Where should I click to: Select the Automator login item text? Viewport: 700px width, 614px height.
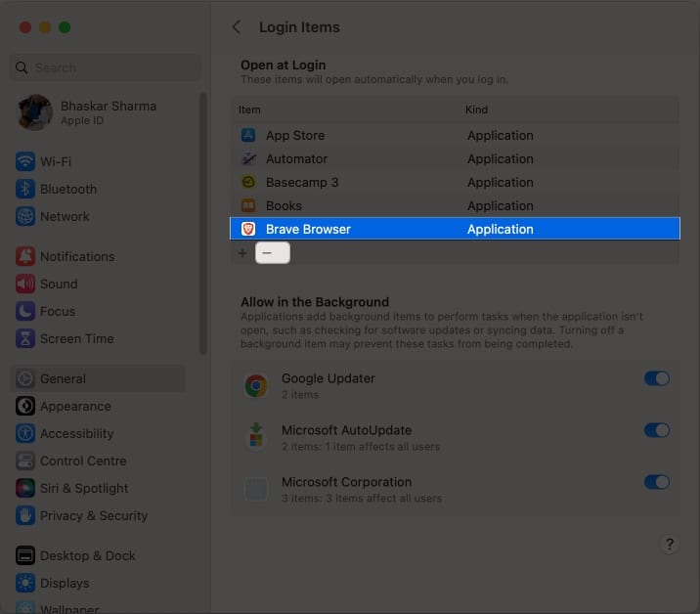point(296,158)
